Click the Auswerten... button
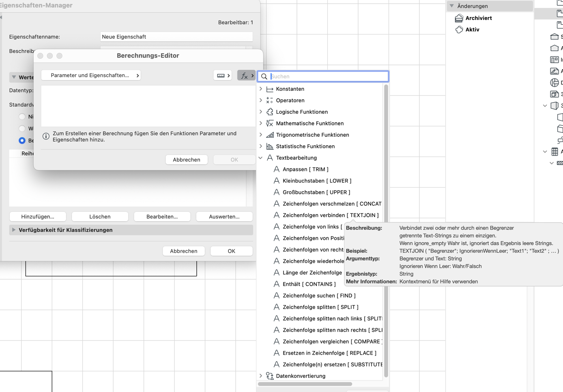Image resolution: width=563 pixels, height=392 pixels. point(224,217)
